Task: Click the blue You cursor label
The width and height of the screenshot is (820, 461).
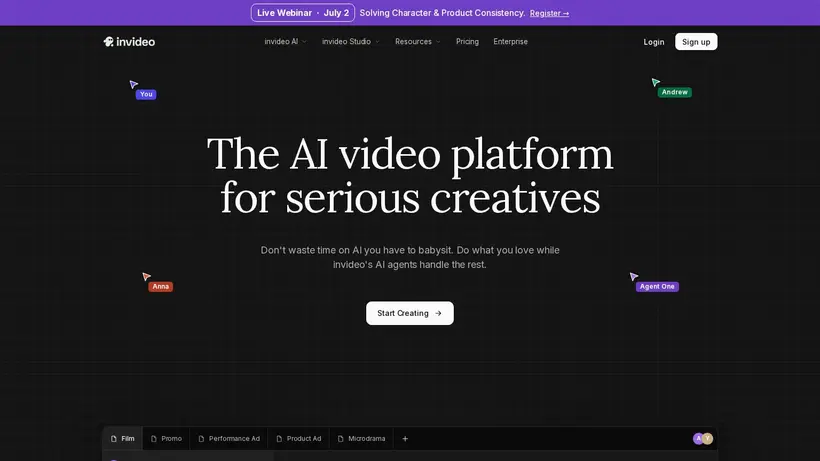Action: pyautogui.click(x=146, y=94)
